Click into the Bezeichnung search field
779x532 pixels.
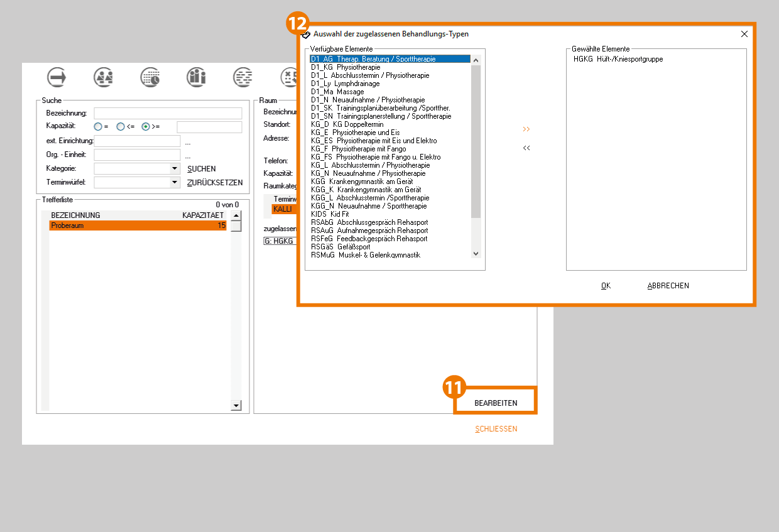[168, 113]
